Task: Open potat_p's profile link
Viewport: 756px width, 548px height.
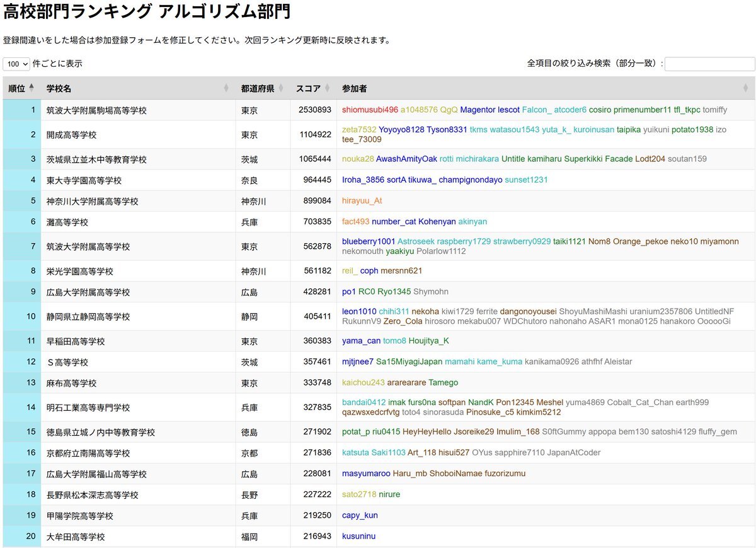Action: pos(356,431)
